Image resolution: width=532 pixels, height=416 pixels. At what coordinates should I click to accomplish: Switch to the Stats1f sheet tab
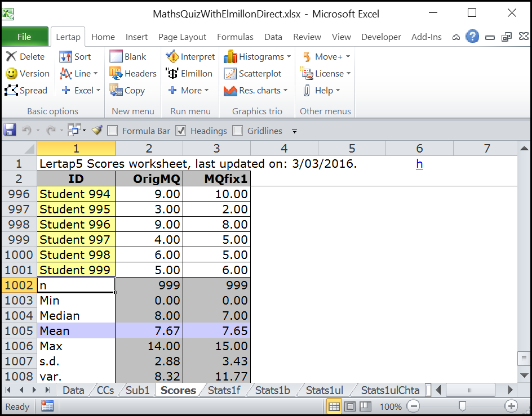(224, 390)
